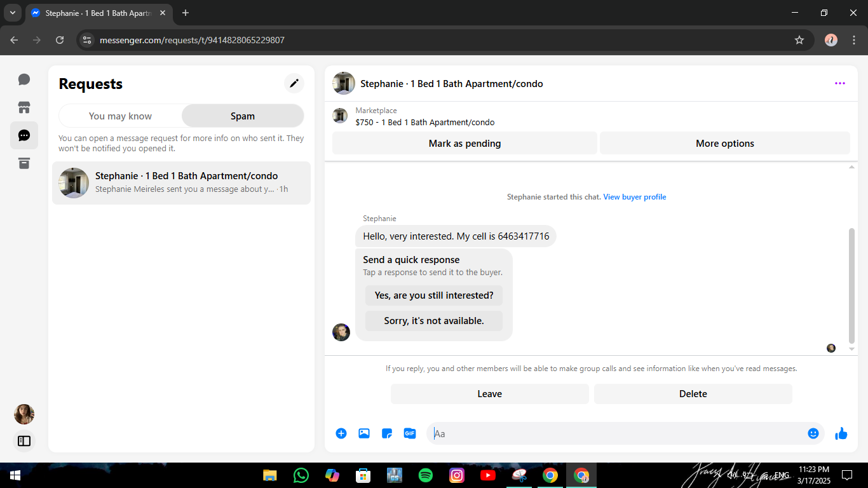The image size is (868, 488).
Task: Send 'Yes, are you still interested?' response
Action: pos(434,295)
